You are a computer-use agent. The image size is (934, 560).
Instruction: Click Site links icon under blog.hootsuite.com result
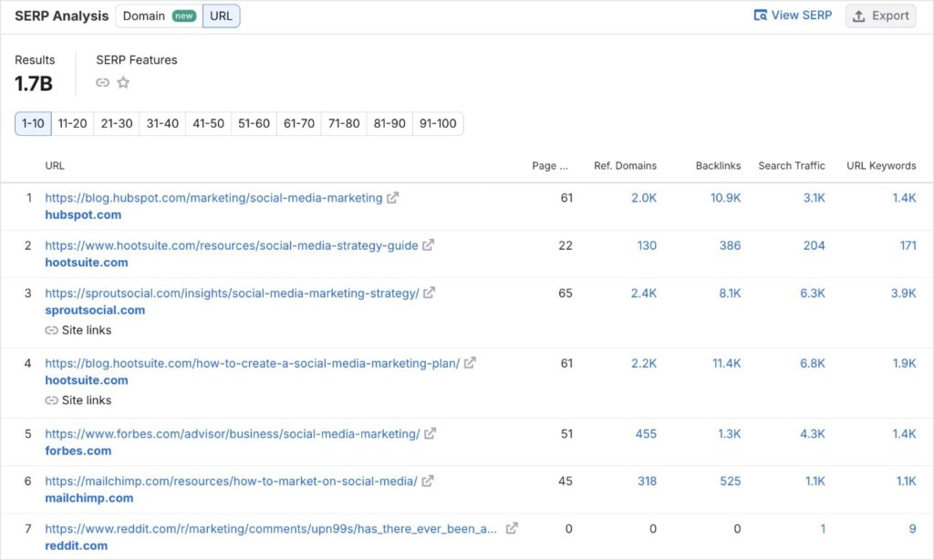(50, 400)
